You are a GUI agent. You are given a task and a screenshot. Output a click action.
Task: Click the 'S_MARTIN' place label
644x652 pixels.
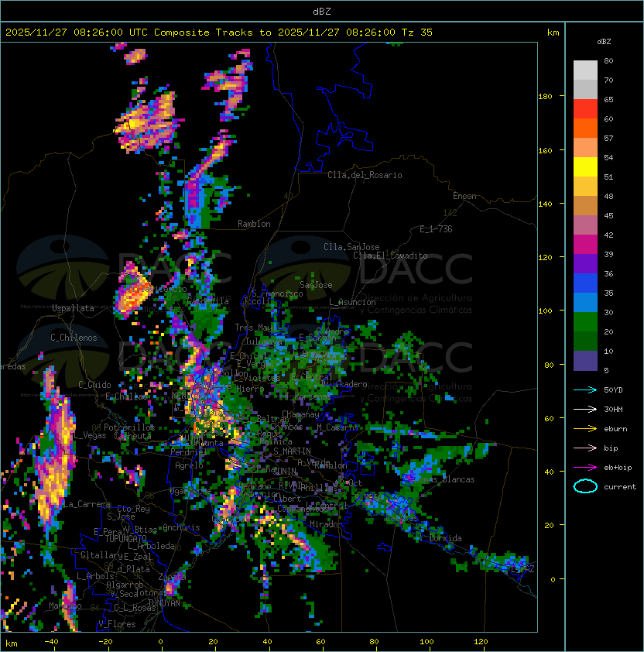[x=292, y=451]
